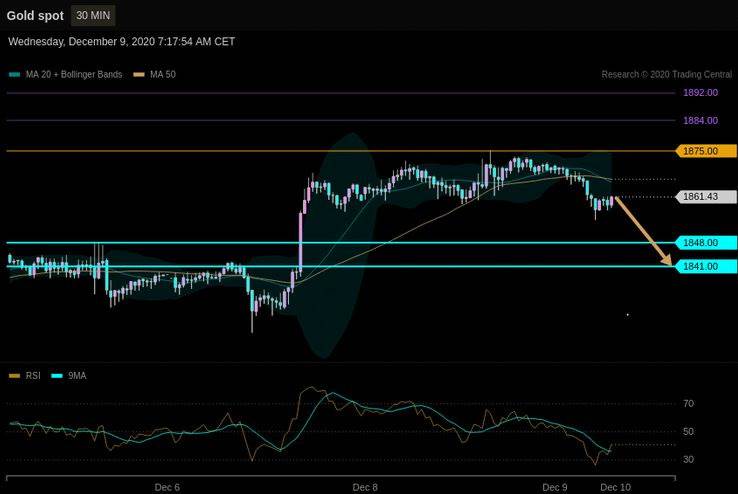Click the Dec 9 date axis label

[555, 487]
